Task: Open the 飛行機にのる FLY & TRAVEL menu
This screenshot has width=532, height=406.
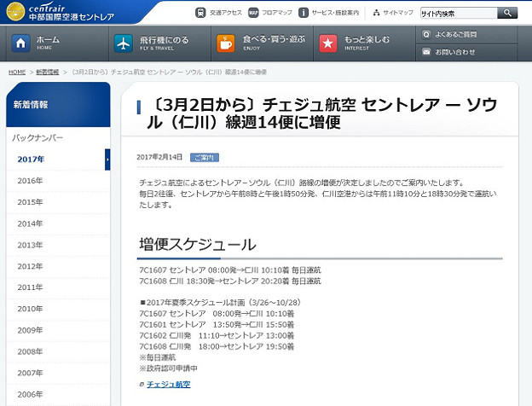Action: pos(159,43)
